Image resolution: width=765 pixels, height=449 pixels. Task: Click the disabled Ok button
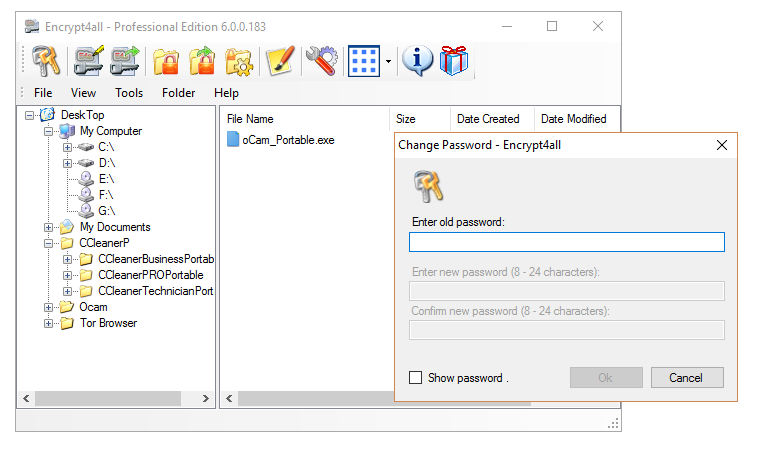pos(606,378)
